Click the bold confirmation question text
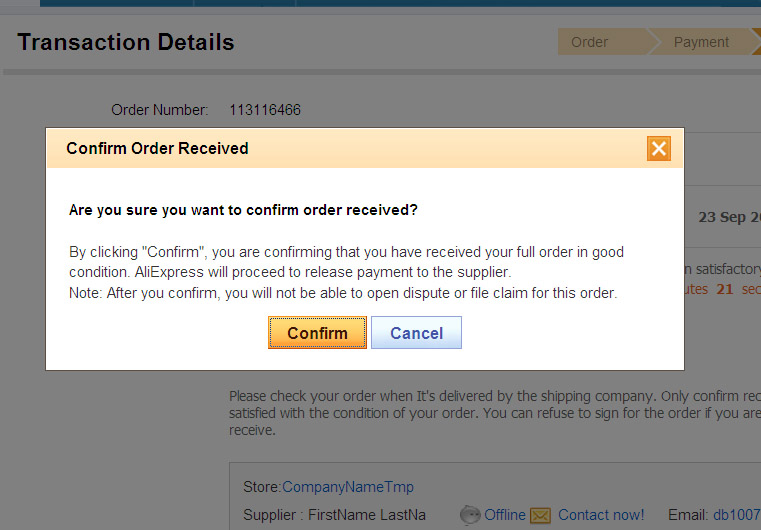The width and height of the screenshot is (761, 530). point(243,211)
